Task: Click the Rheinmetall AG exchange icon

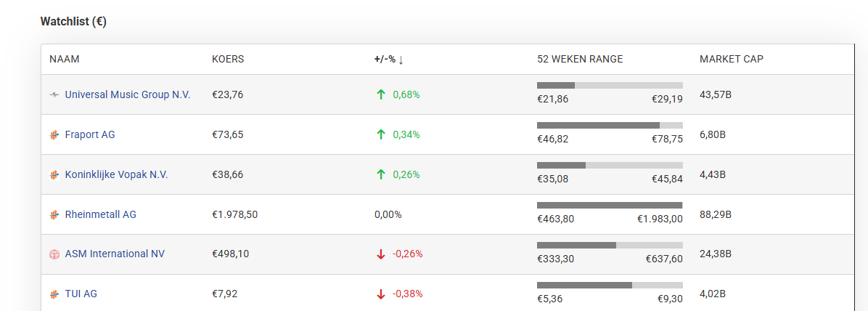Action: click(54, 214)
